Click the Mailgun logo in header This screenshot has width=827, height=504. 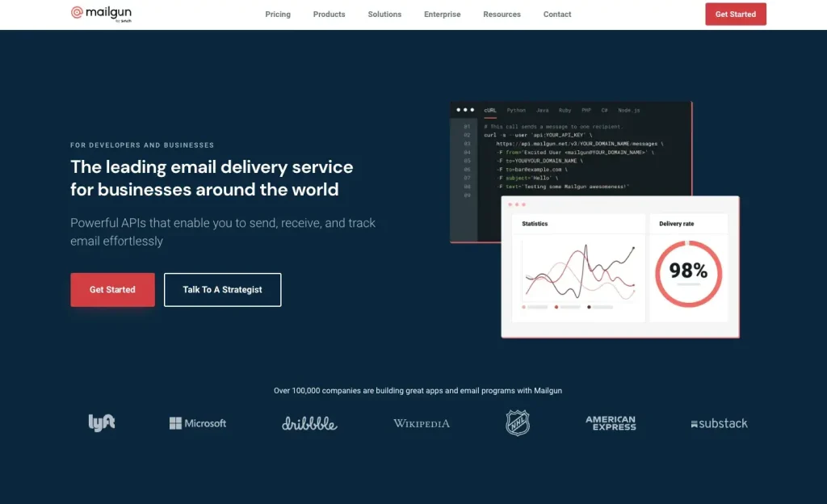tap(101, 14)
